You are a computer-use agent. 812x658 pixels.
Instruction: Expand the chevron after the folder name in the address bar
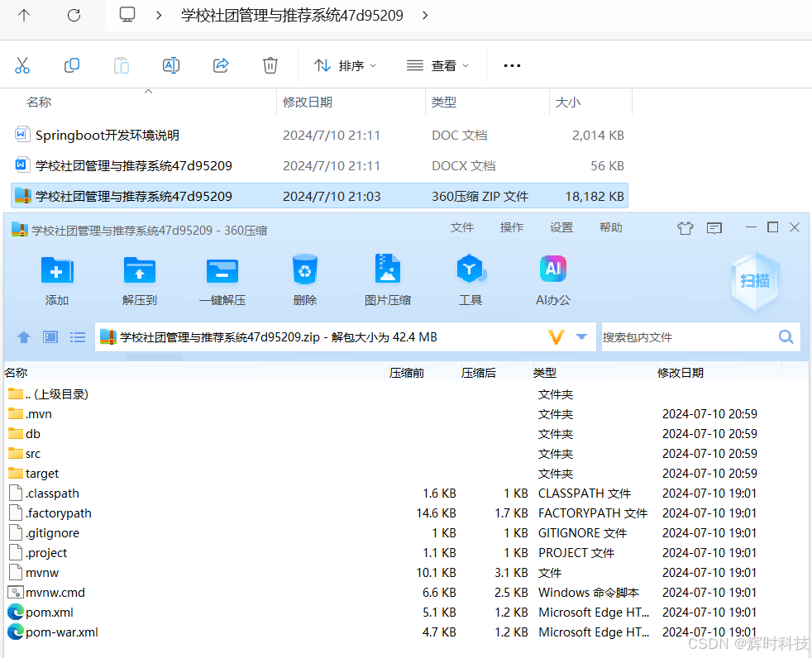425,16
